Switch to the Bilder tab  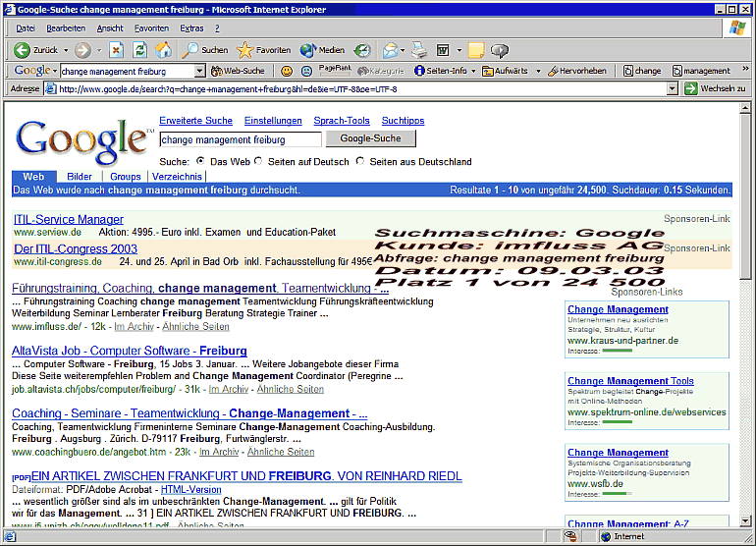coord(80,177)
